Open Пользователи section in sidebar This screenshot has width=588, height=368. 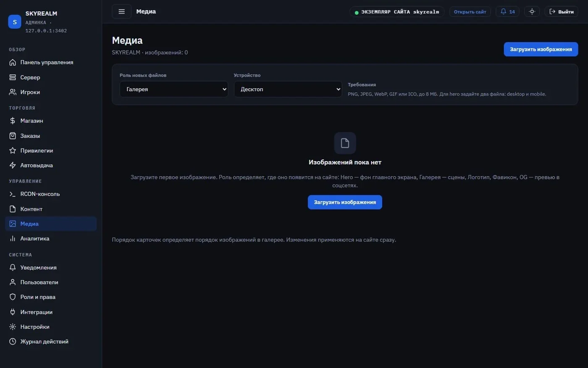(x=51, y=282)
